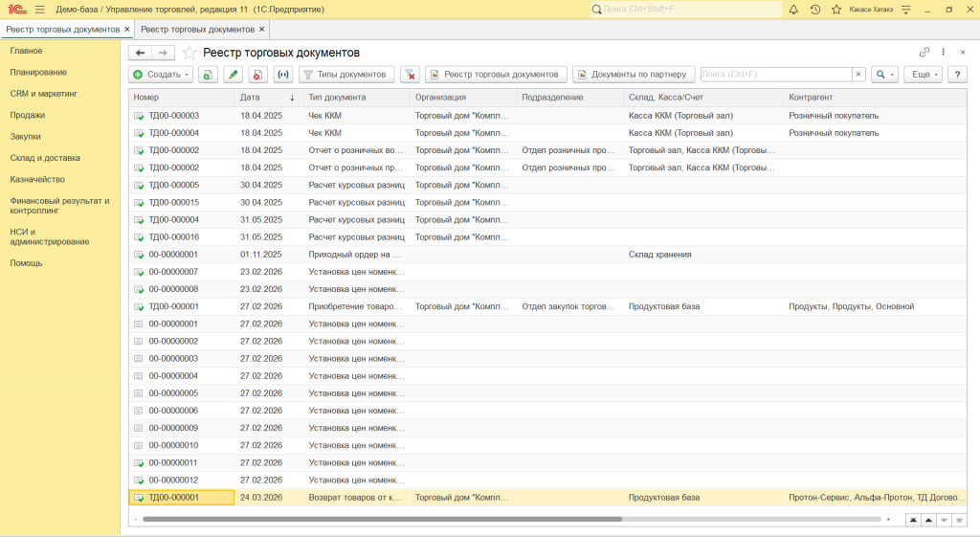Open the main hamburger menu
This screenshot has width=980, height=537.
pyautogui.click(x=40, y=10)
